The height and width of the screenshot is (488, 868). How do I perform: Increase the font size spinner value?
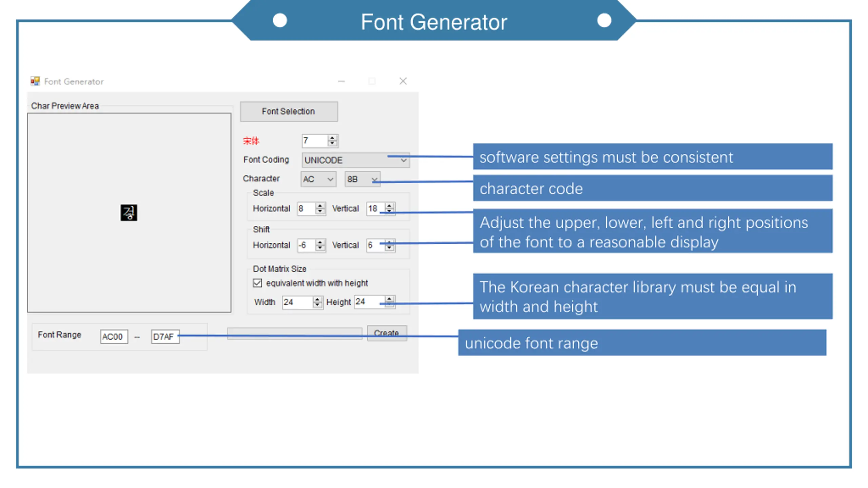coord(333,138)
